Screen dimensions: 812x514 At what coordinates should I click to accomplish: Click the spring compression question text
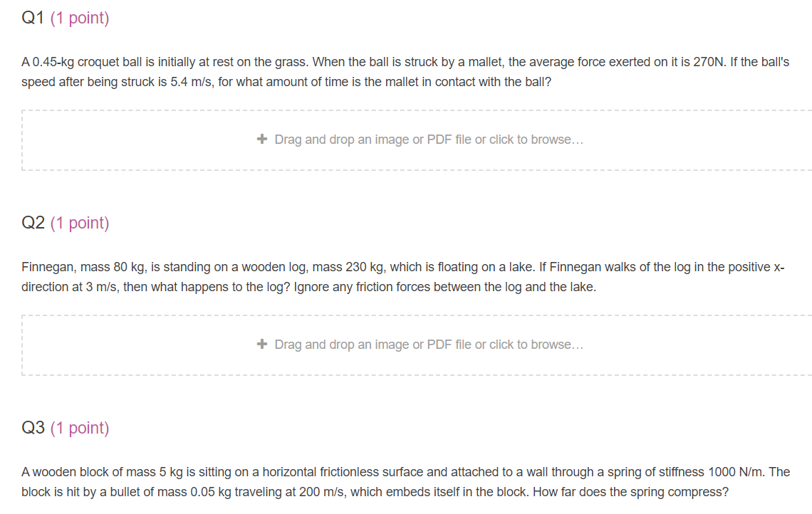[406, 481]
